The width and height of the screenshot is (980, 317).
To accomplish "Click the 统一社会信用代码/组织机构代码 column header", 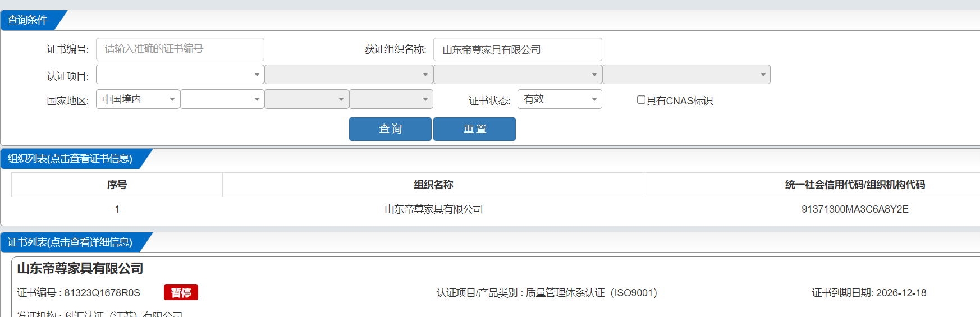I will [x=855, y=185].
